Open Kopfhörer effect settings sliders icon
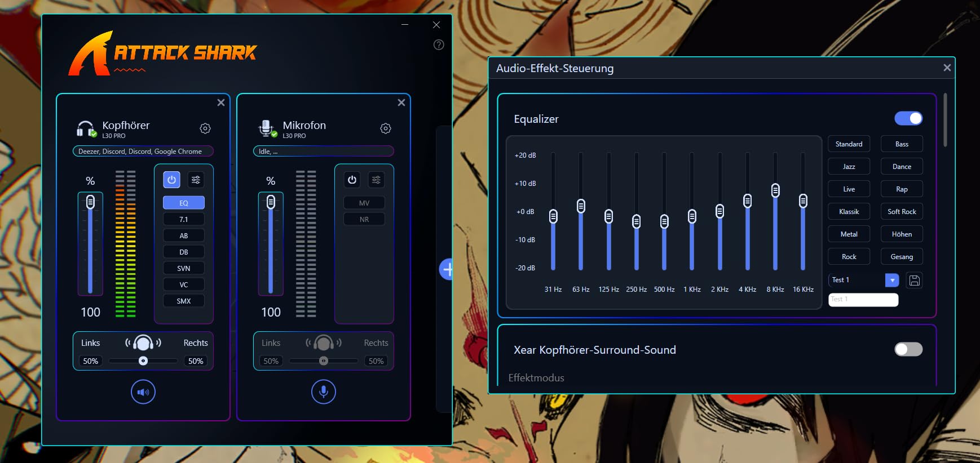Viewport: 980px width, 463px height. point(196,180)
